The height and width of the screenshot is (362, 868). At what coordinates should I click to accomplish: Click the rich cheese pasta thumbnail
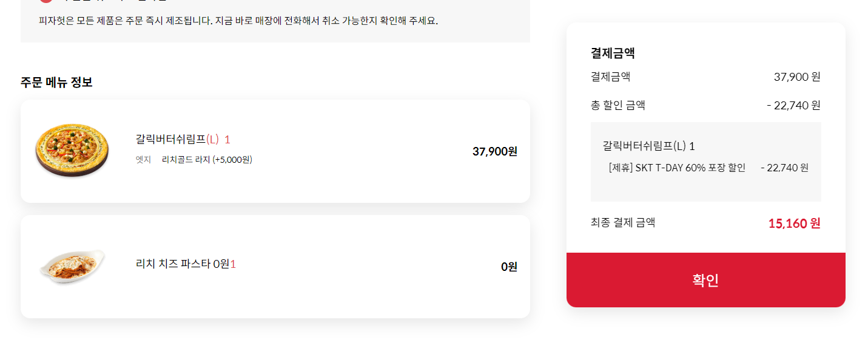coord(72,266)
